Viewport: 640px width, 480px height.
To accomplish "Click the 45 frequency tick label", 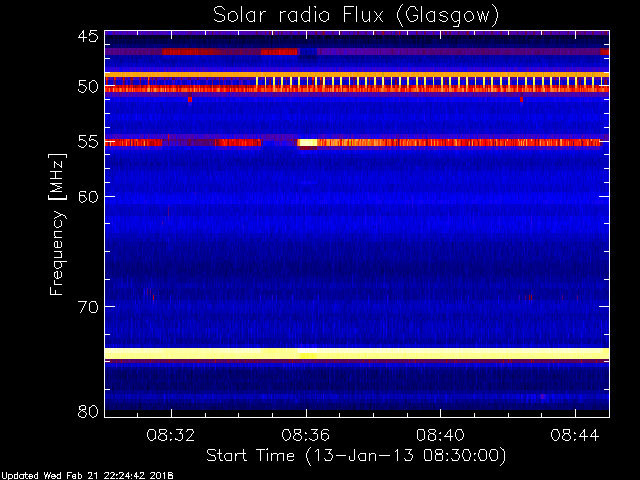I will click(x=88, y=37).
